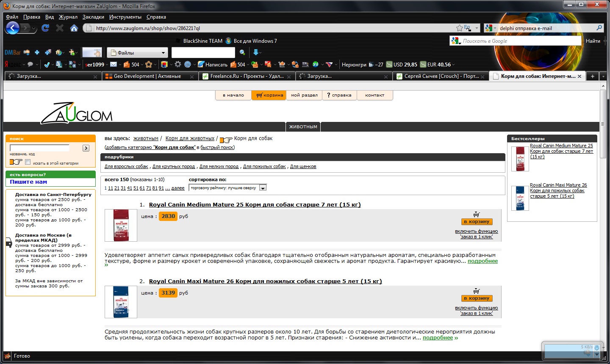Go to 'в начало' site tab

coord(233,95)
